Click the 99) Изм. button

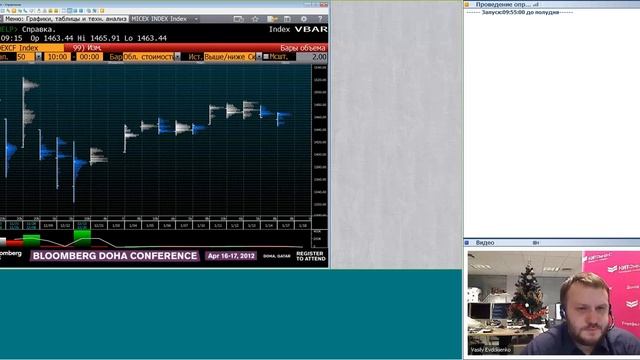(x=87, y=48)
